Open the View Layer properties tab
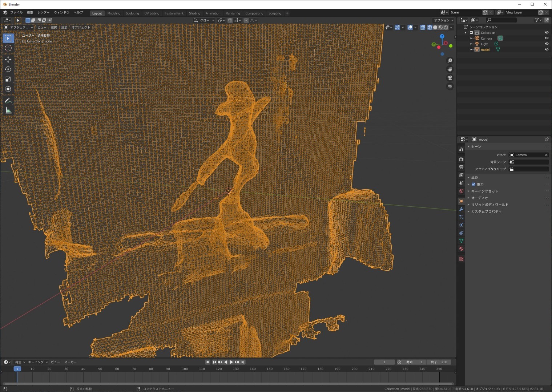The width and height of the screenshot is (552, 392). 461,175
